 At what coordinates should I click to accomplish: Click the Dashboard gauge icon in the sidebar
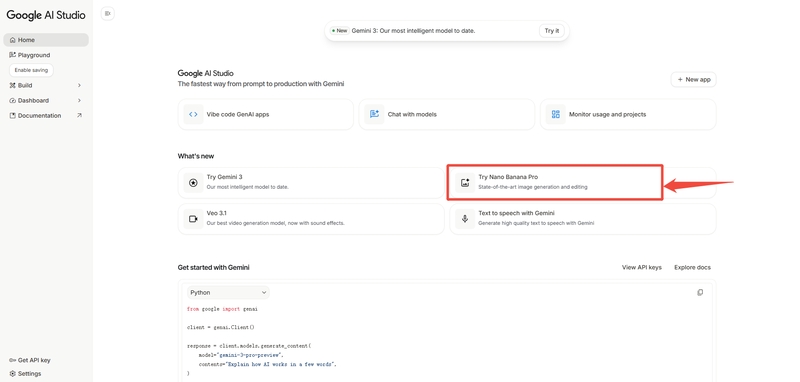(13, 100)
